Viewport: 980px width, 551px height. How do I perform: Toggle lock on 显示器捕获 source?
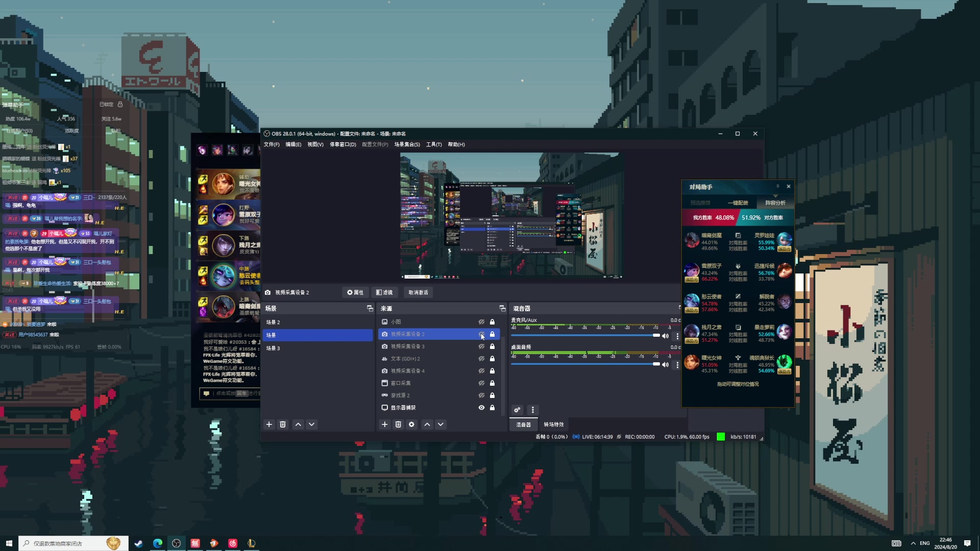pyautogui.click(x=493, y=408)
